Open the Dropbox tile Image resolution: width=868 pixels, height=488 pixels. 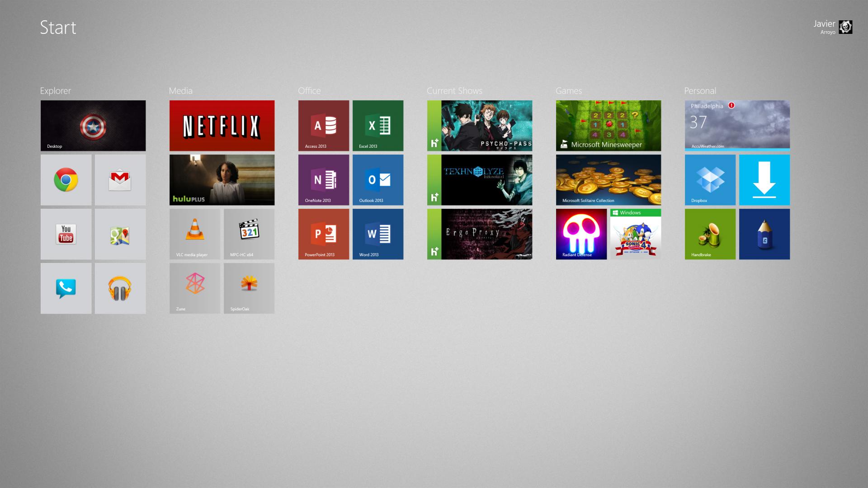point(710,180)
